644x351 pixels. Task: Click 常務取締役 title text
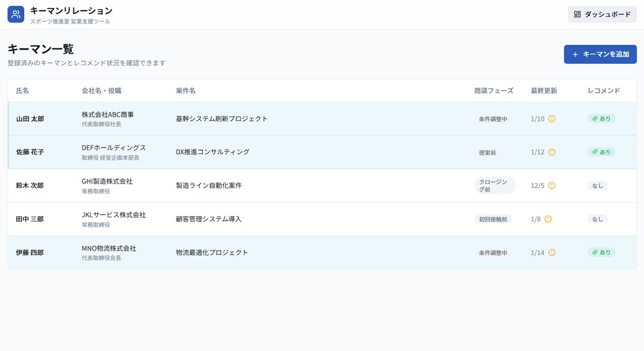[x=96, y=225]
